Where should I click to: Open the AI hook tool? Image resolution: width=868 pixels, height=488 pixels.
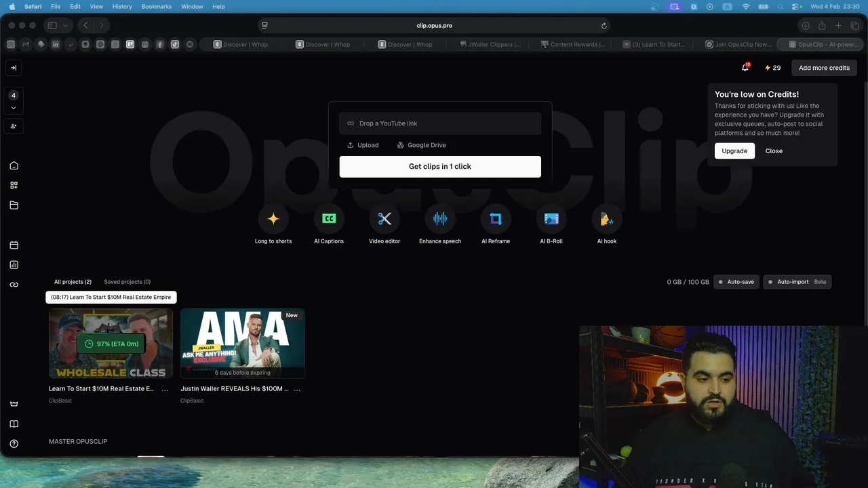(x=607, y=219)
